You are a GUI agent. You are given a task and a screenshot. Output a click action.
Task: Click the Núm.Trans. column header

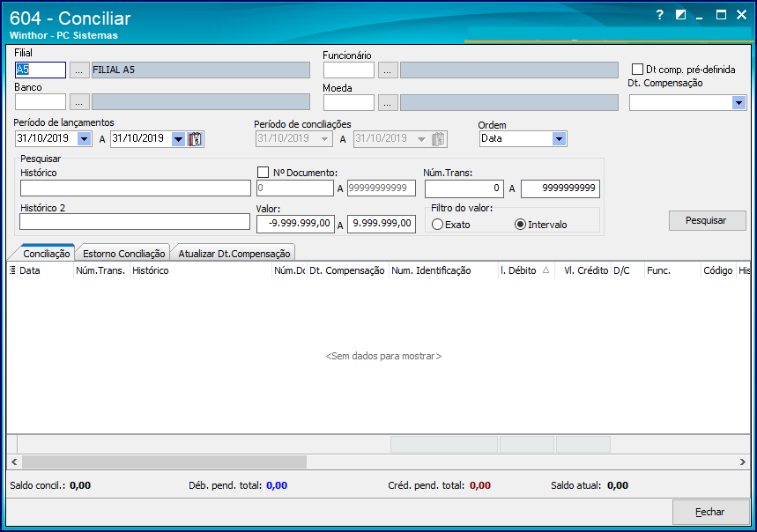click(101, 270)
